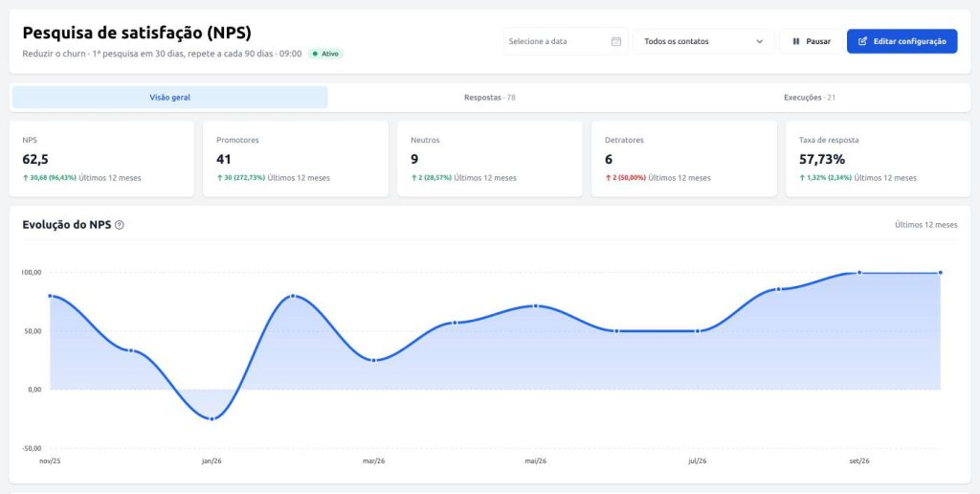
Task: Click the response rate 57,73%
Action: tap(822, 160)
